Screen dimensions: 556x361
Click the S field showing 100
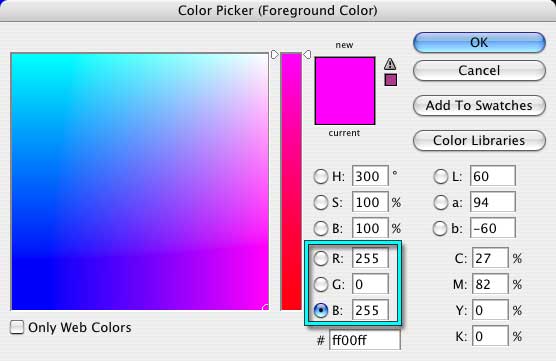[370, 202]
